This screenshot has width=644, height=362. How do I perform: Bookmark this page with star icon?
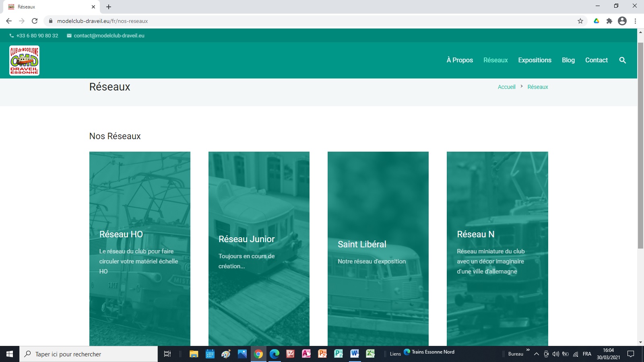[580, 21]
